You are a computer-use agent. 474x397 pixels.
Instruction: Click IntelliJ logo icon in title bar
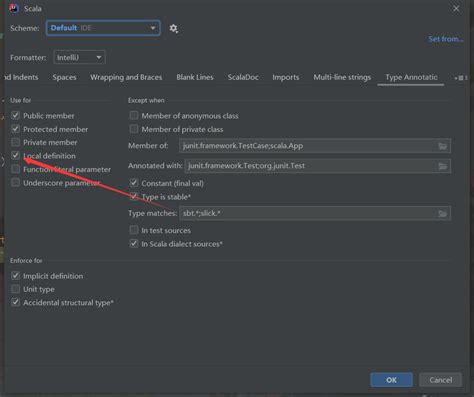14,8
